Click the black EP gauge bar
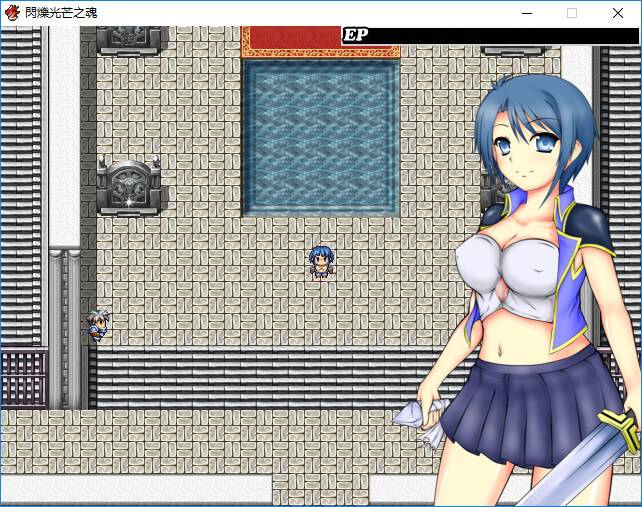The width and height of the screenshot is (642, 507). 500,35
